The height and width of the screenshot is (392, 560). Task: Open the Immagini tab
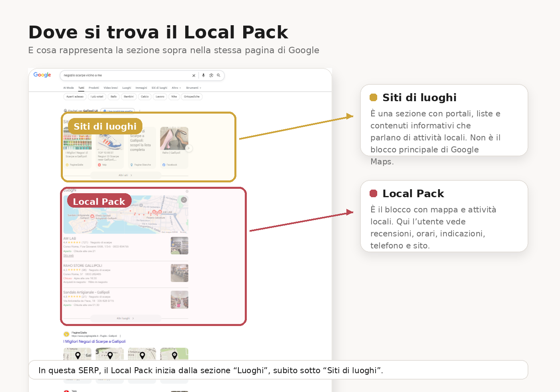click(x=141, y=88)
